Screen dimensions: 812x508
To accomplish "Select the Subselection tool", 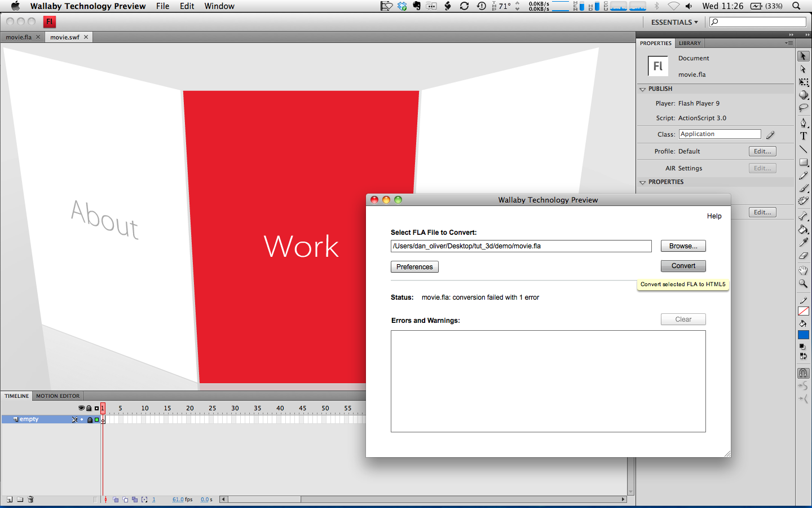I will pos(803,69).
